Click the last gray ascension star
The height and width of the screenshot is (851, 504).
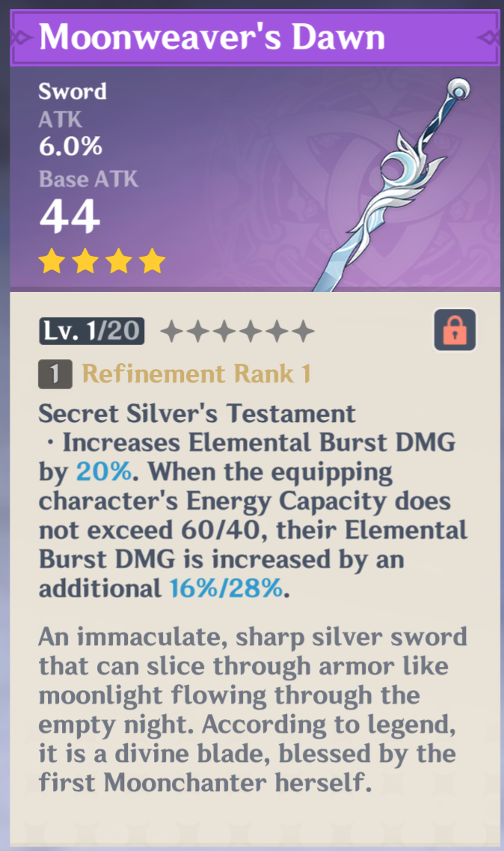[303, 331]
